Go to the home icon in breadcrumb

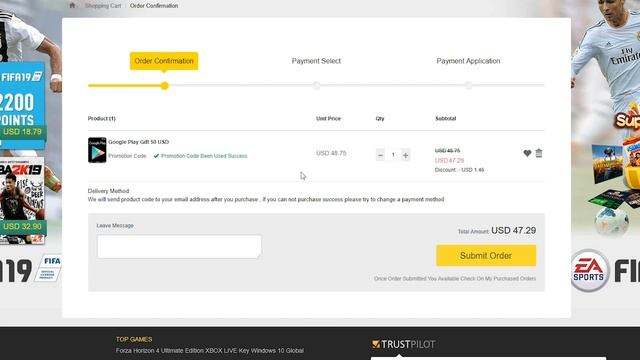(x=72, y=5)
